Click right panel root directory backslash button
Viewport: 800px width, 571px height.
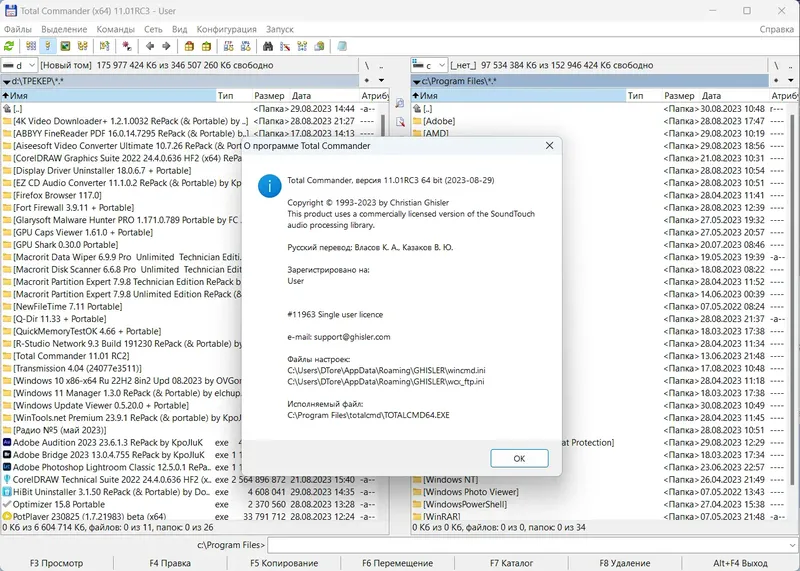point(776,65)
